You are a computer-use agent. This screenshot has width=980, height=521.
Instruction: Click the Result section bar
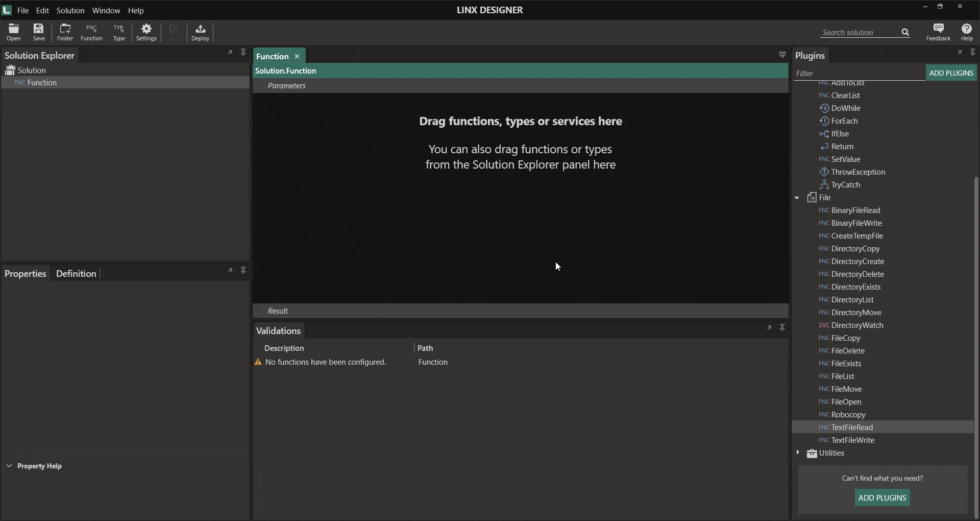point(521,311)
